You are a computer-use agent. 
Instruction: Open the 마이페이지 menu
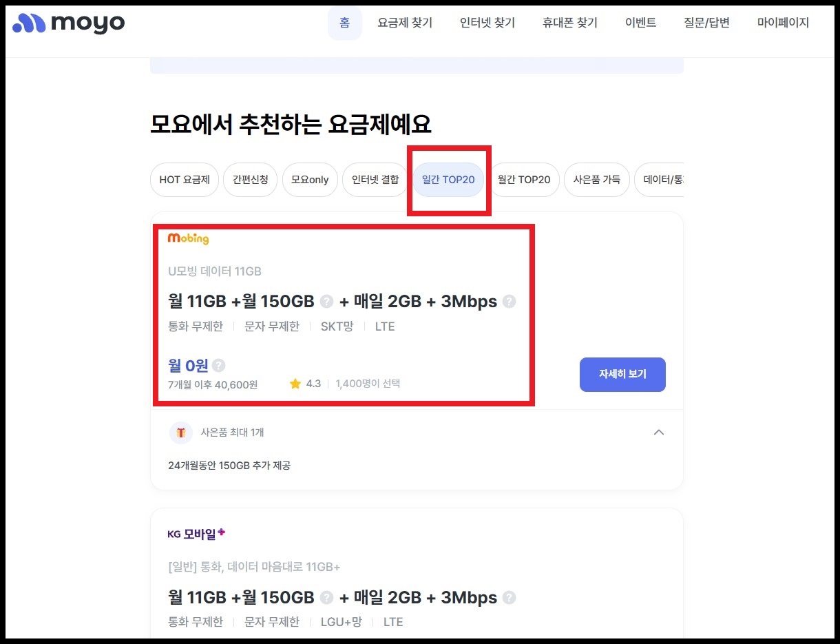(x=783, y=22)
